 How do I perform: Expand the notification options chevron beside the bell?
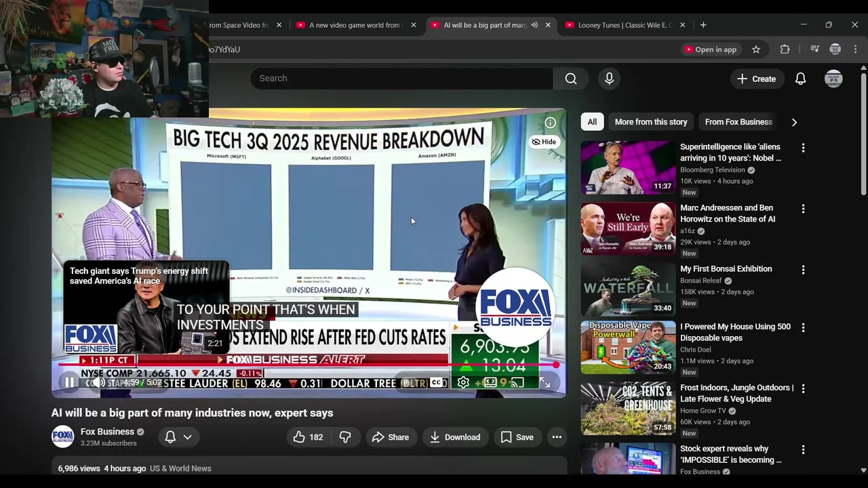(x=187, y=437)
